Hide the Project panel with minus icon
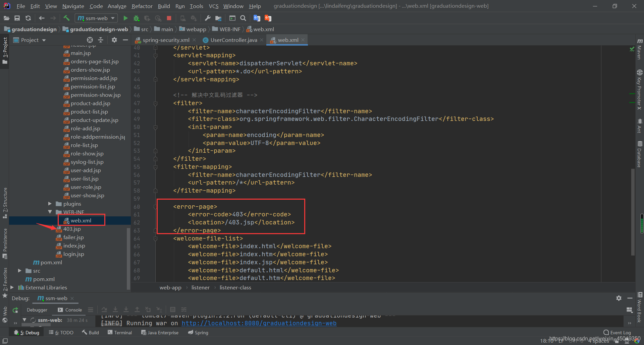The height and width of the screenshot is (345, 644). 125,40
